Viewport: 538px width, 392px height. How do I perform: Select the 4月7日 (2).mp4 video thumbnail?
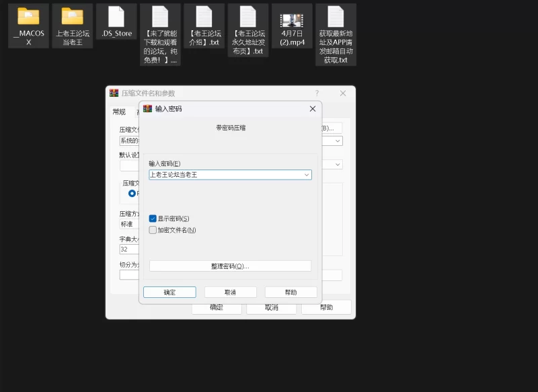292,20
